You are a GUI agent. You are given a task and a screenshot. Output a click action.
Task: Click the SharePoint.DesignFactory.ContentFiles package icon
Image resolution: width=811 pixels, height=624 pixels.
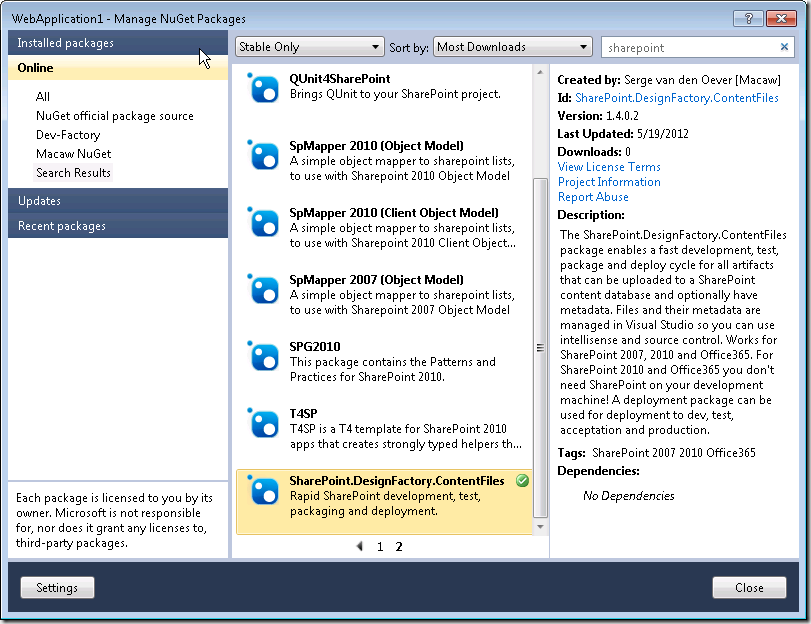click(x=264, y=491)
